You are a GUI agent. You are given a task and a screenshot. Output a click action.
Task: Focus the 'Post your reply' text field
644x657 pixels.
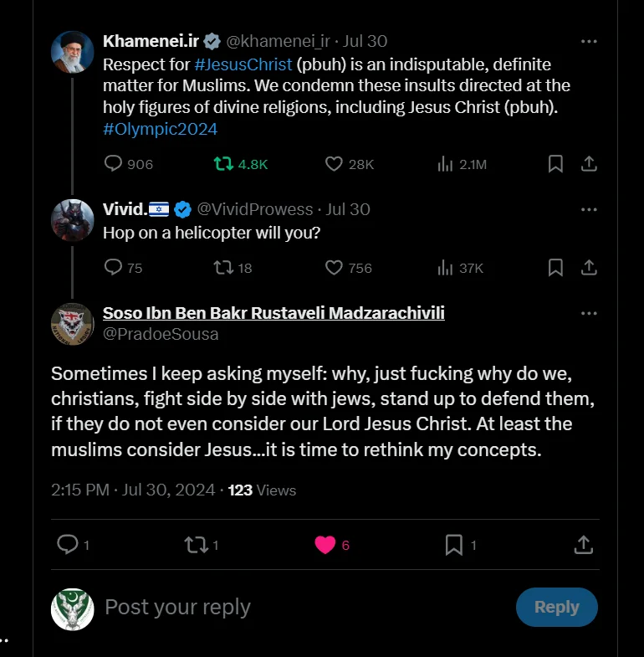(301, 608)
